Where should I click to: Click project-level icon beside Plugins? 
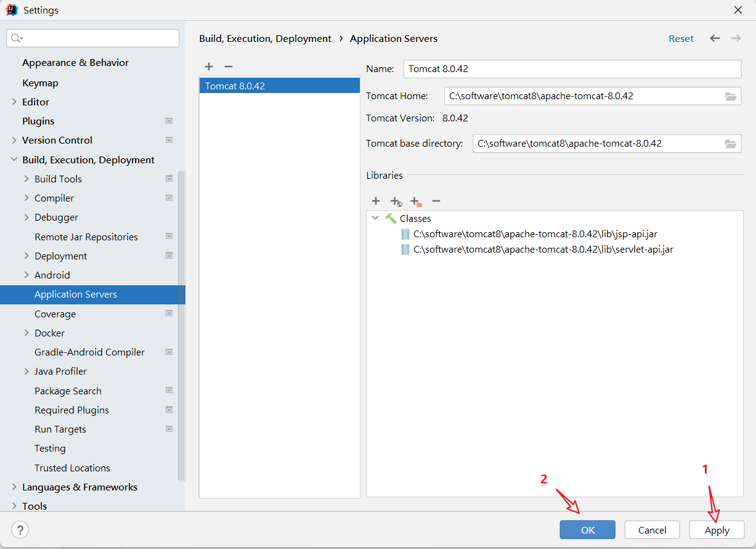click(169, 121)
